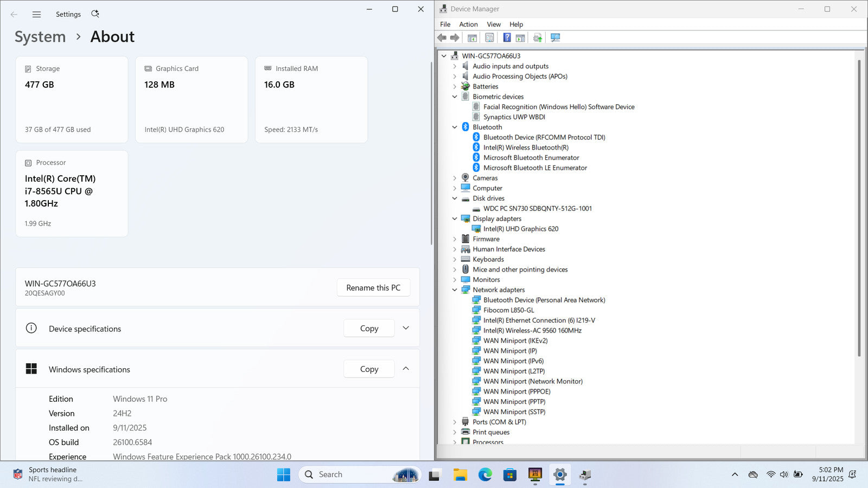868x488 pixels.
Task: Click Show/Hide Console Tree toolbar icon
Action: [x=472, y=37]
